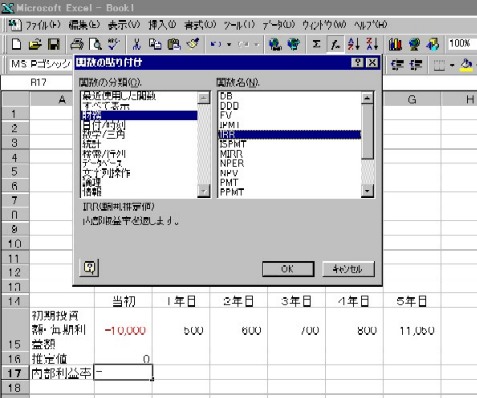This screenshot has width=477, height=398.
Task: Click the Decrease Indent icon
Action: point(398,65)
